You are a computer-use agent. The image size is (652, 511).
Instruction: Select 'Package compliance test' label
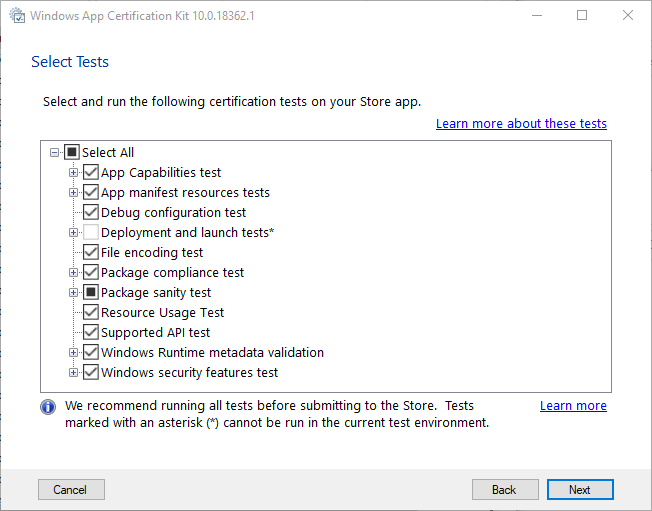click(172, 272)
